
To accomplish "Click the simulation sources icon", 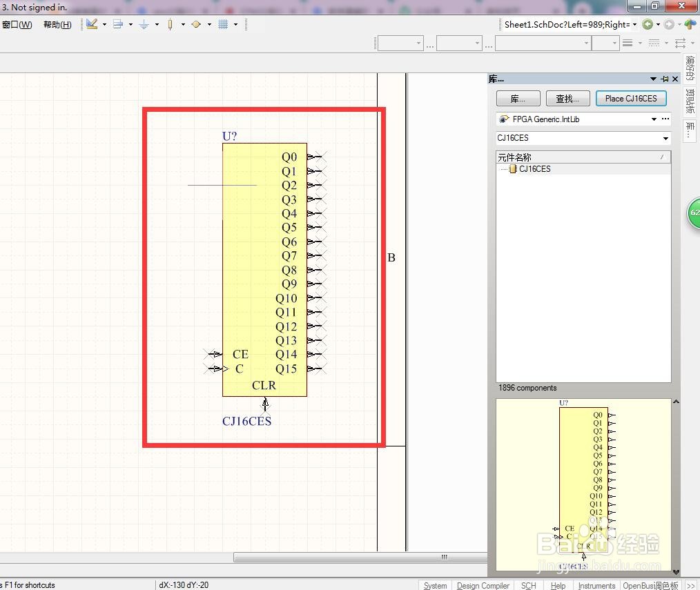I will point(196,24).
